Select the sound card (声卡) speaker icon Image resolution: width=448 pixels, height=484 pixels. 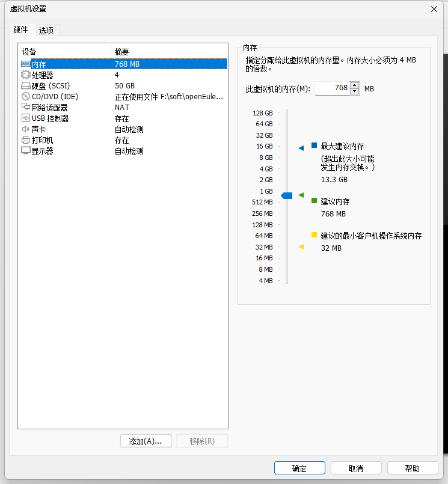(x=26, y=129)
